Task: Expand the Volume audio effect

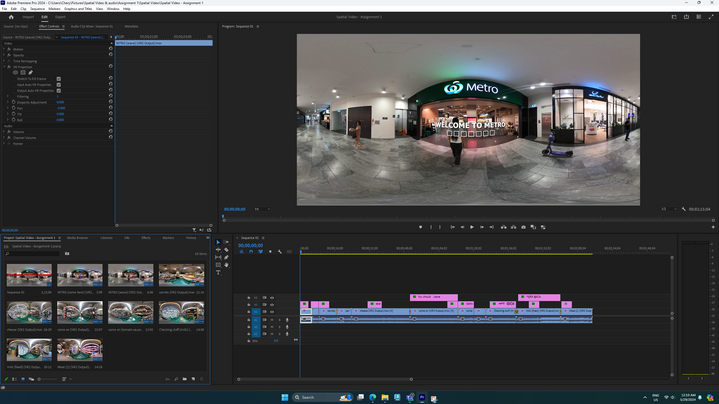Action: (4, 132)
